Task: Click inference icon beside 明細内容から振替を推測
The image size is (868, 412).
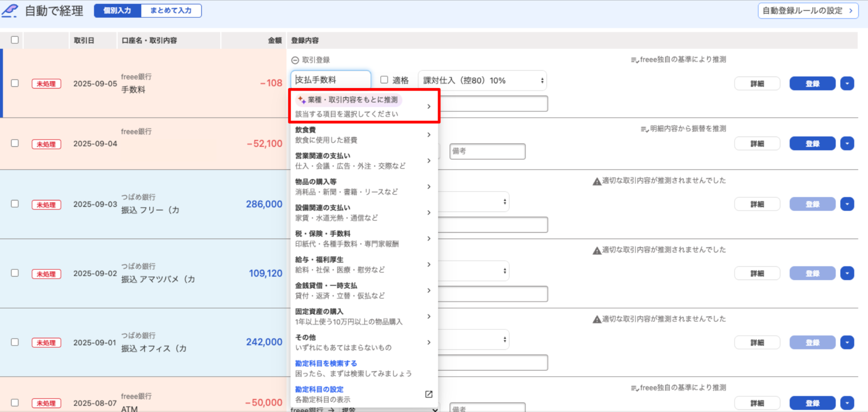Action: pos(644,129)
